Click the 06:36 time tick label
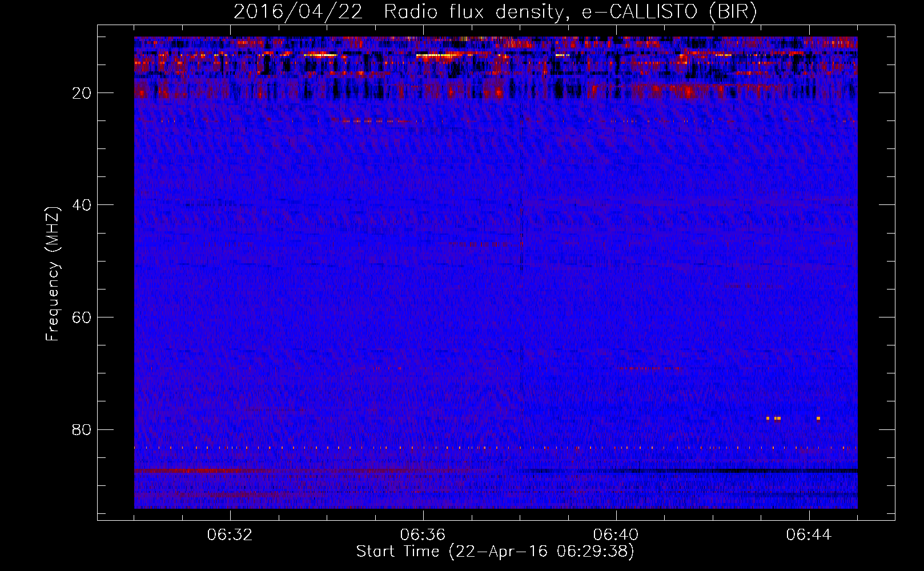The height and width of the screenshot is (571, 924). [x=423, y=535]
